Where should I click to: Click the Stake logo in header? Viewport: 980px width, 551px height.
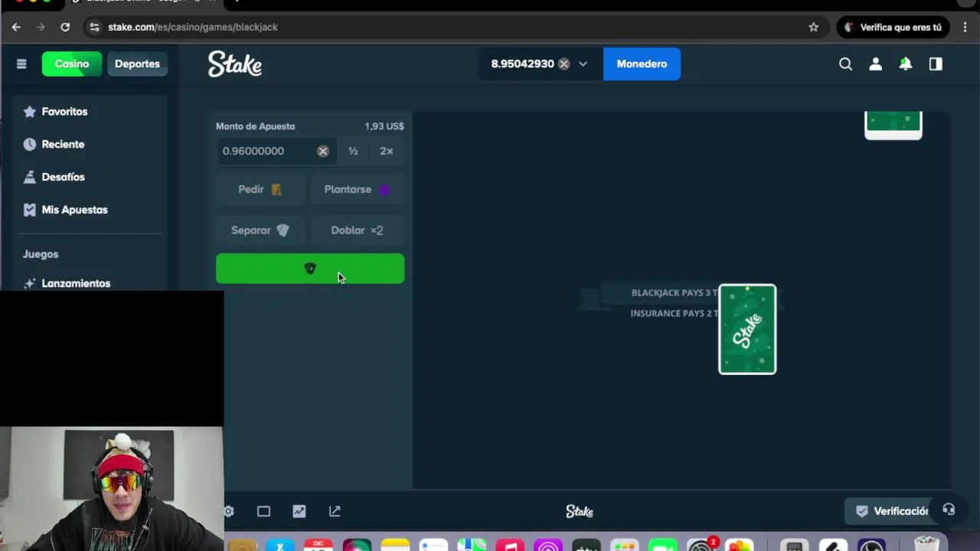point(235,64)
